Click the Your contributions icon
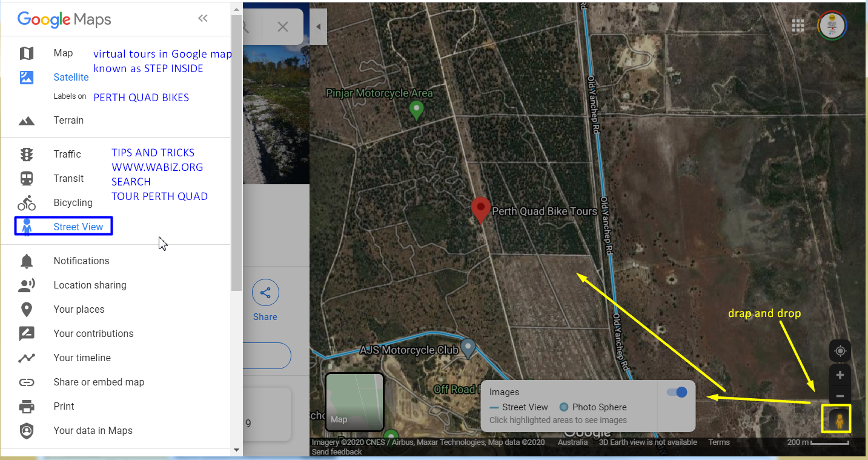Screen dimensions: 868x460 click(27, 334)
